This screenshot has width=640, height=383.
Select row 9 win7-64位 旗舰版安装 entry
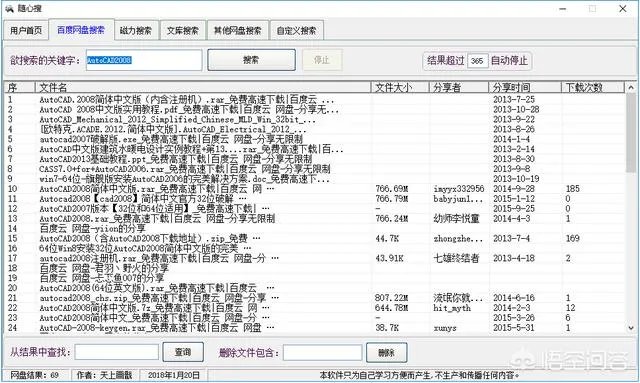[315, 179]
